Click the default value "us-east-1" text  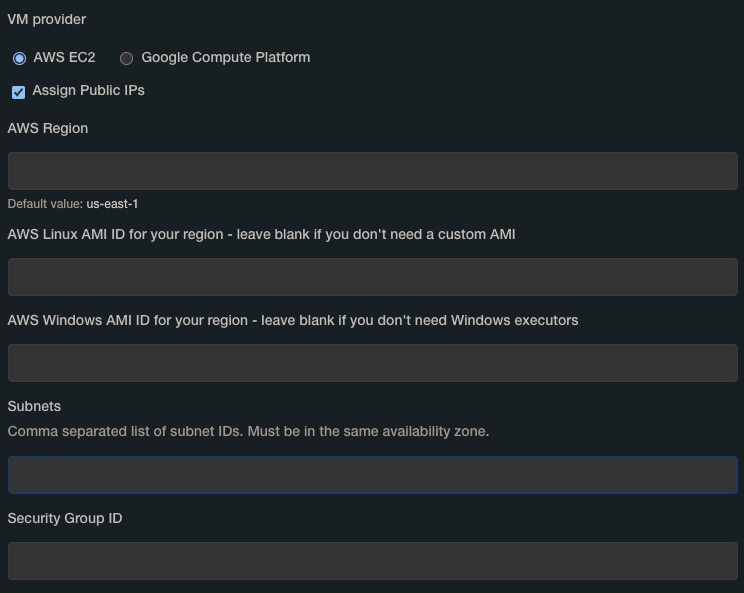pos(112,204)
